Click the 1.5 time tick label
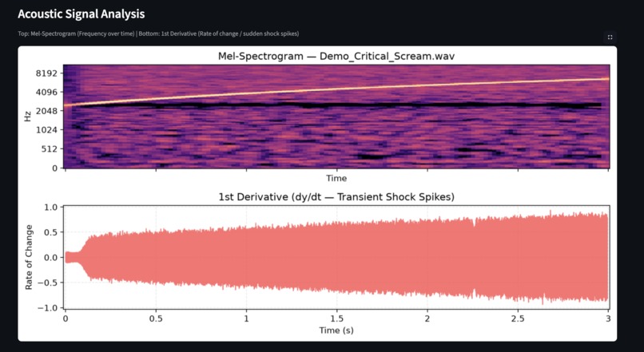Screen dimensions: 644x352 pos(337,318)
